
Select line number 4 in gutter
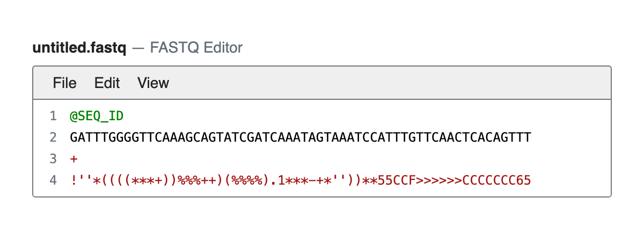pyautogui.click(x=53, y=180)
